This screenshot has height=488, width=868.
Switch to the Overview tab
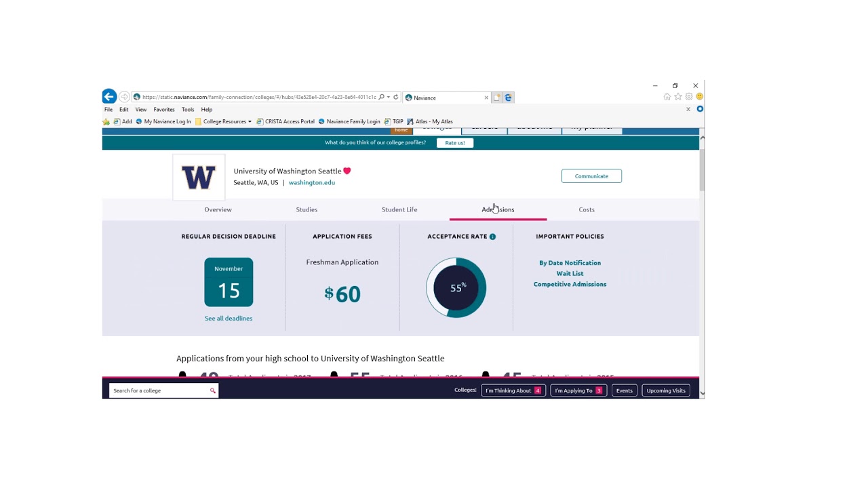pos(218,209)
